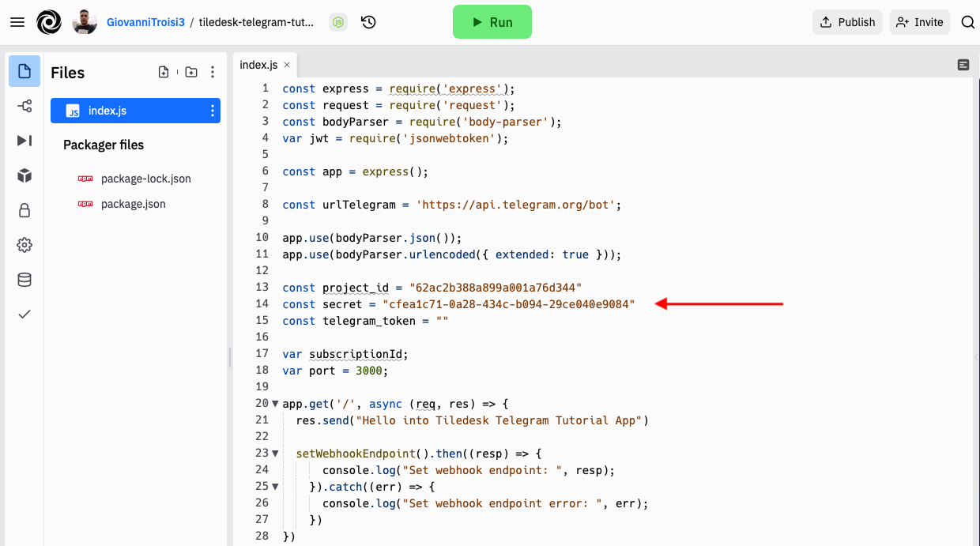Toggle the Files panel icon
The height and width of the screenshot is (546, 980).
[24, 71]
